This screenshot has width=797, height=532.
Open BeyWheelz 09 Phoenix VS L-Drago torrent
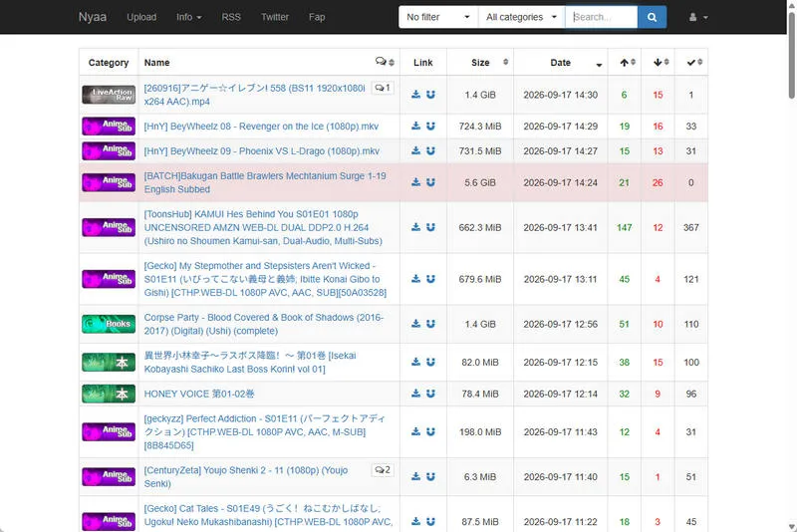(x=261, y=150)
